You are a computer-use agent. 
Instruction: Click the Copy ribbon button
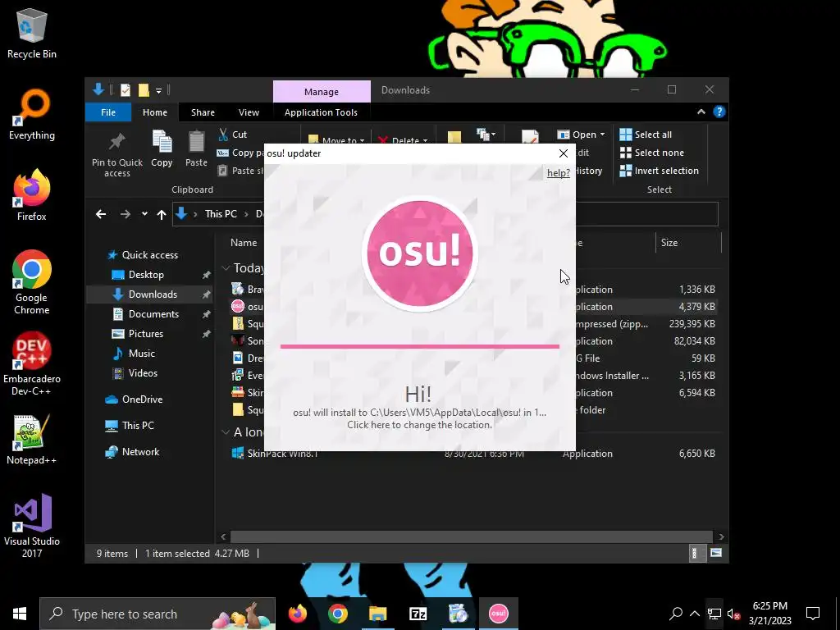click(x=162, y=150)
